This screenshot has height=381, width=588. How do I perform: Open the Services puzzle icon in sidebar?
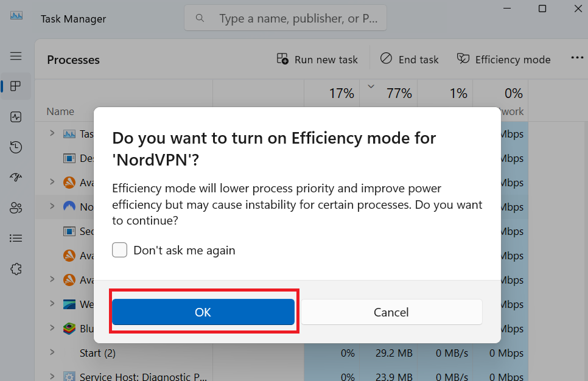(x=16, y=268)
